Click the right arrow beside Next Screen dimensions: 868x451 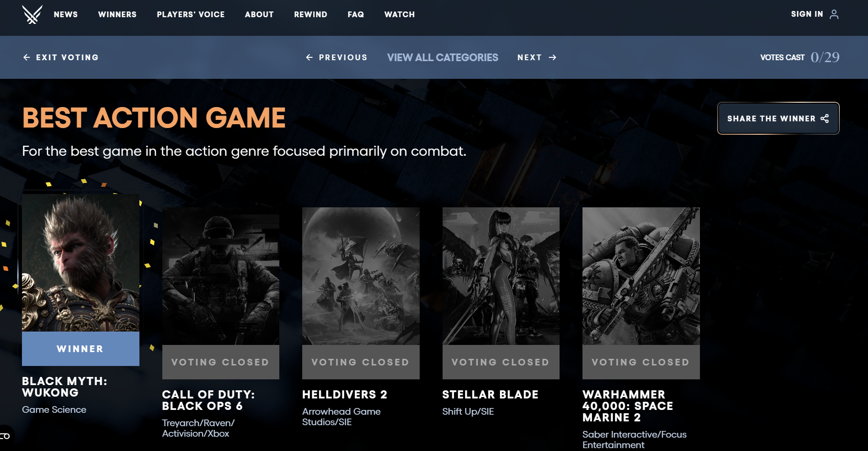[552, 57]
